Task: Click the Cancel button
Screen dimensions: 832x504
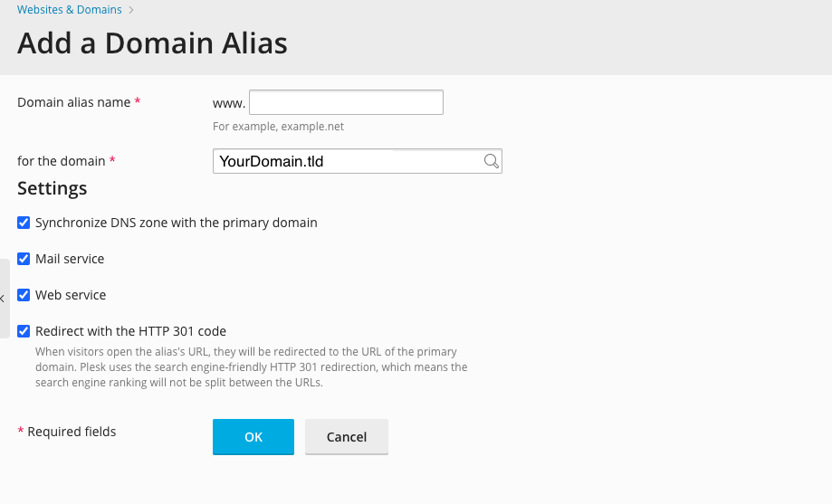Action: [x=346, y=436]
